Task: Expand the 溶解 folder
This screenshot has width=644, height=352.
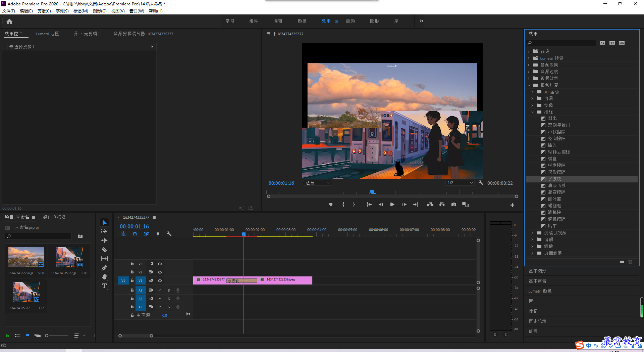Action: coord(532,239)
